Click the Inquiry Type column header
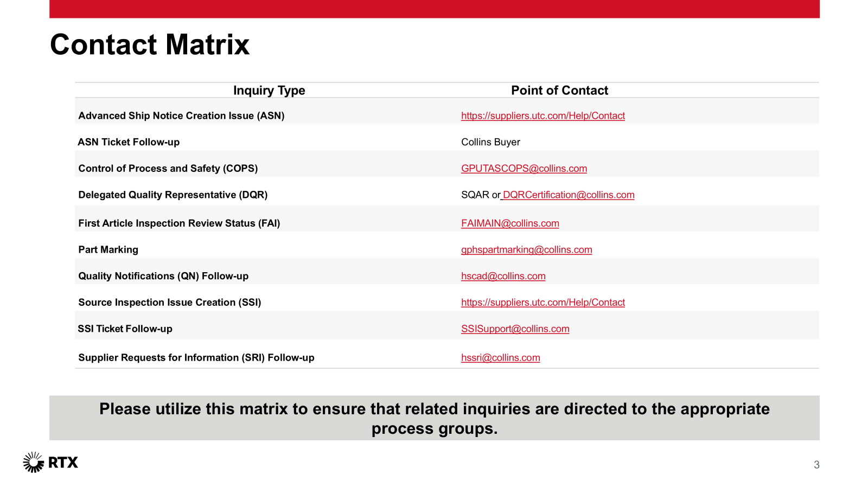The height and width of the screenshot is (488, 868). pos(269,91)
